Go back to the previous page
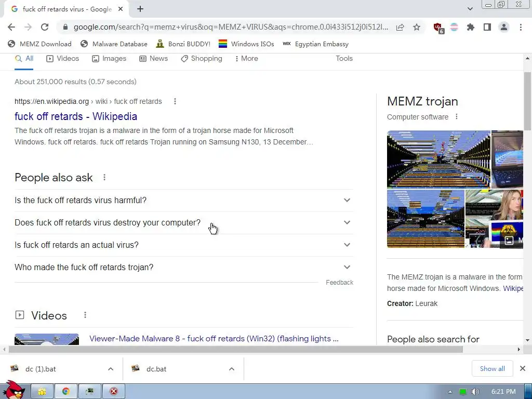Viewport: 532px width, 399px height. point(11,27)
